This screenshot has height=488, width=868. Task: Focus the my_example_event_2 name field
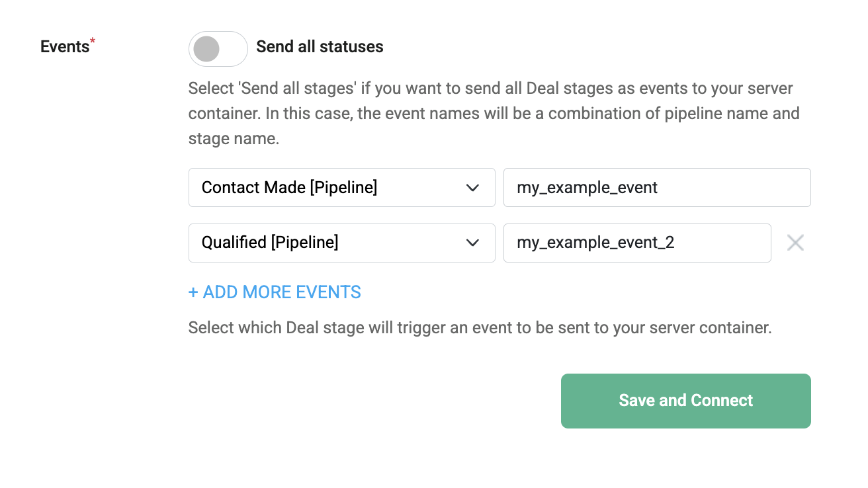637,243
